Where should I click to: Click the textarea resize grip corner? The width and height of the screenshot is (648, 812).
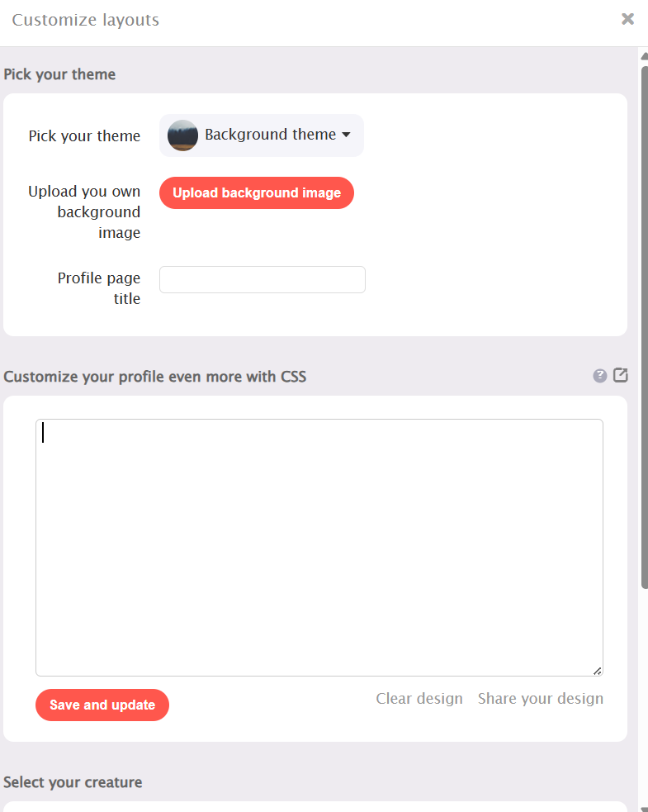(x=598, y=671)
